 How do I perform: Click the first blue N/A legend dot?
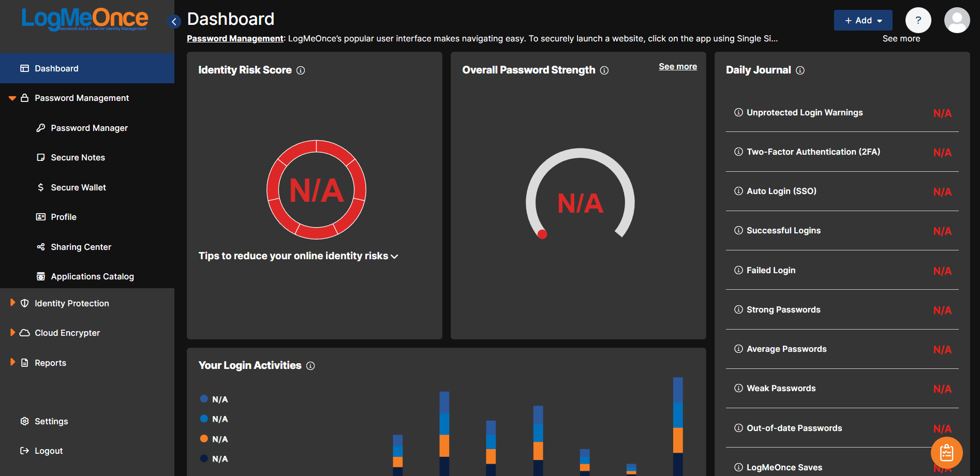(204, 399)
